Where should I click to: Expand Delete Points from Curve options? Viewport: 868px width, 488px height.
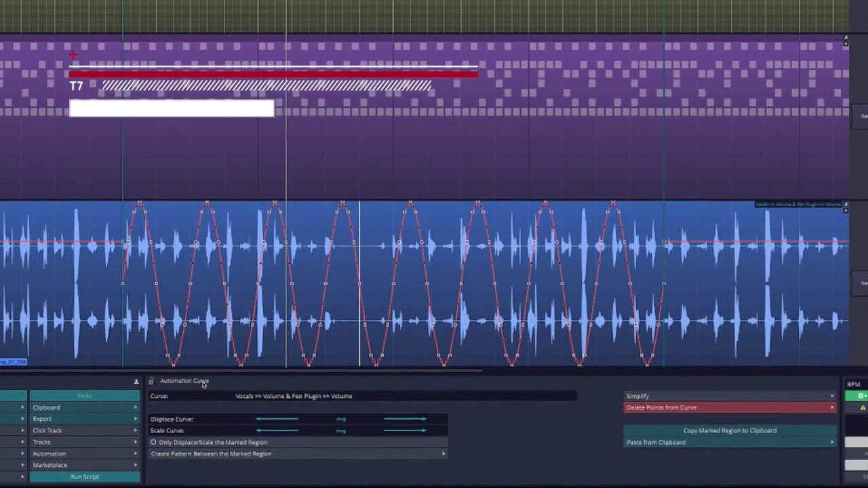pyautogui.click(x=832, y=407)
